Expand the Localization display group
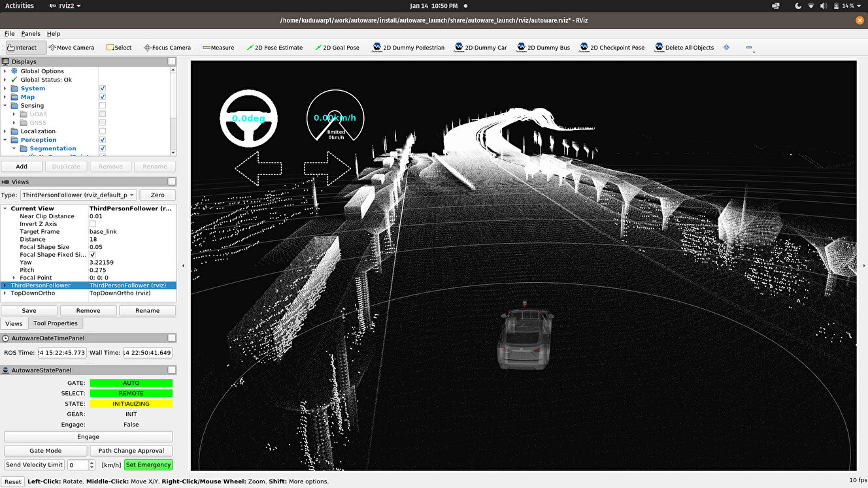 [x=5, y=131]
